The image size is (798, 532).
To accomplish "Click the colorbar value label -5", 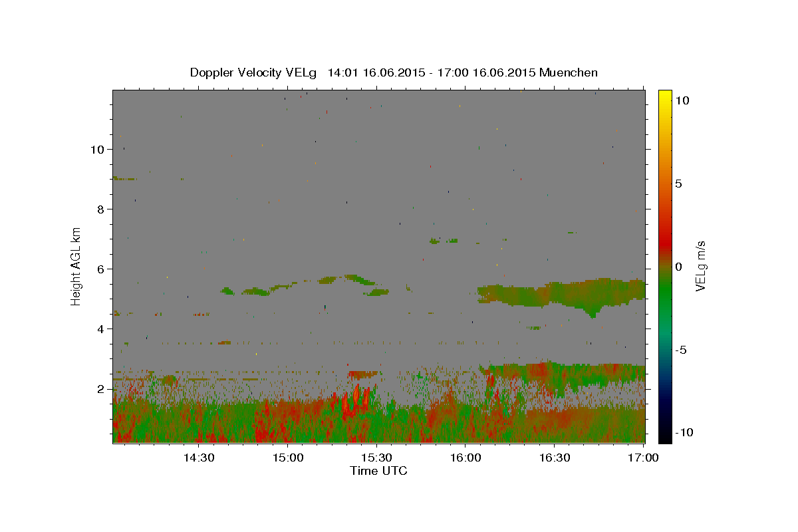I will point(681,349).
